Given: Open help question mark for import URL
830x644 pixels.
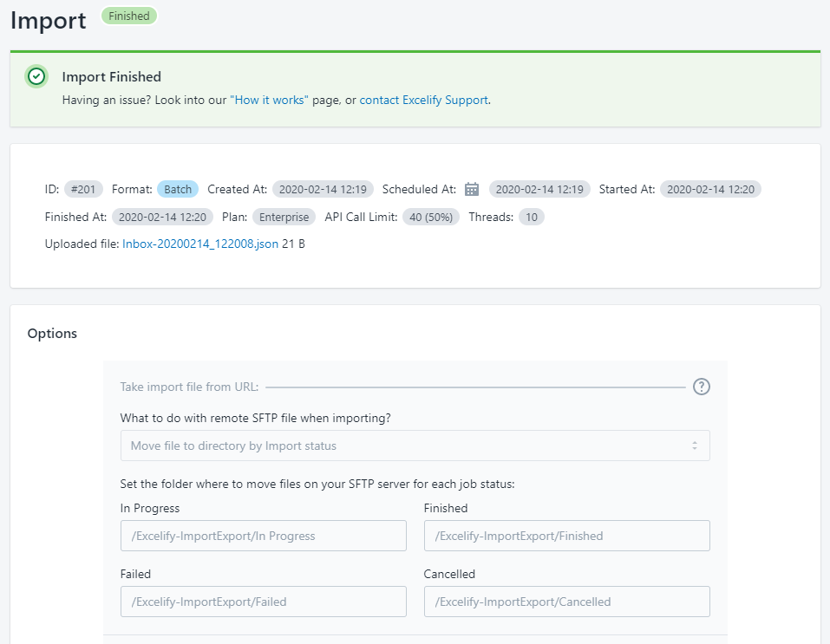Looking at the screenshot, I should tap(701, 387).
